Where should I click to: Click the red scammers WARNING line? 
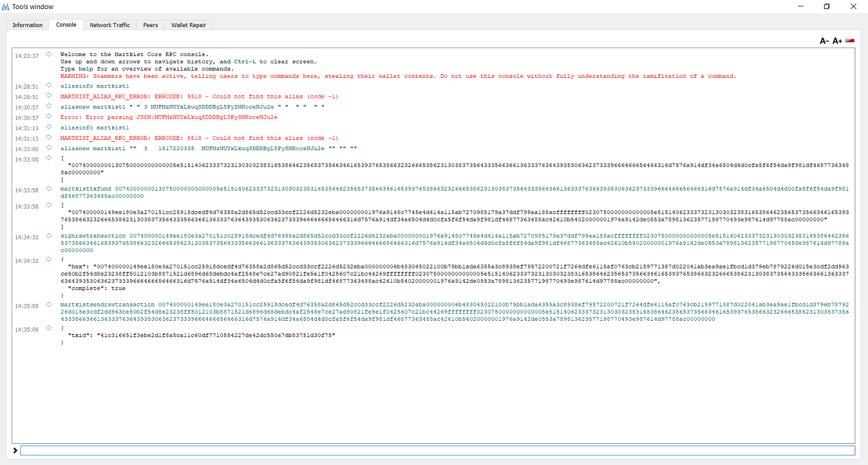point(398,76)
